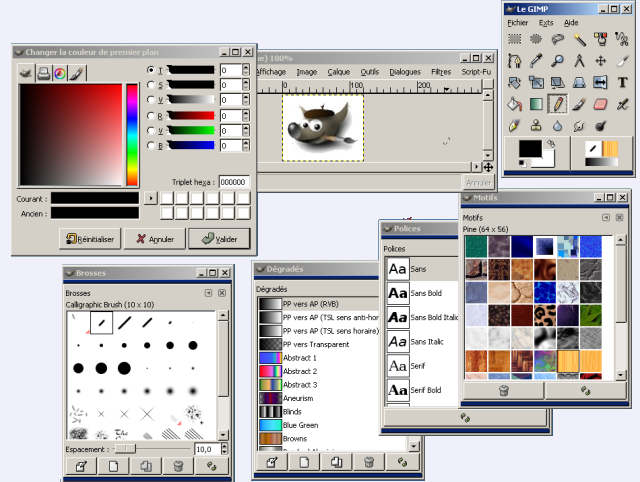
Task: Select the Clone stamp tool
Action: tap(536, 126)
